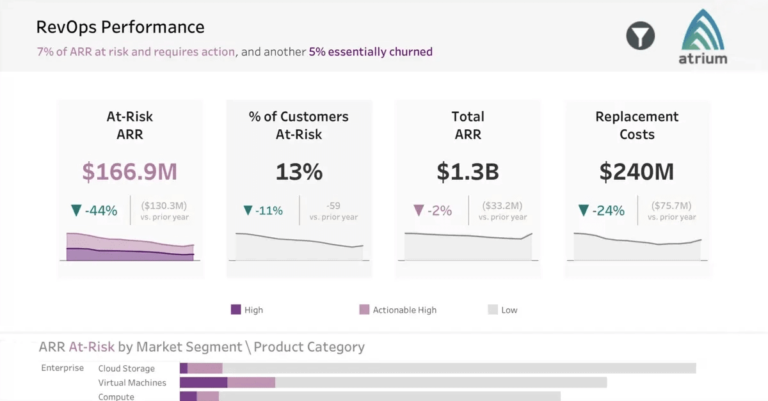Click Replacement Costs -24% triangle indicator
Screen dimensions: 768x401
click(x=584, y=211)
